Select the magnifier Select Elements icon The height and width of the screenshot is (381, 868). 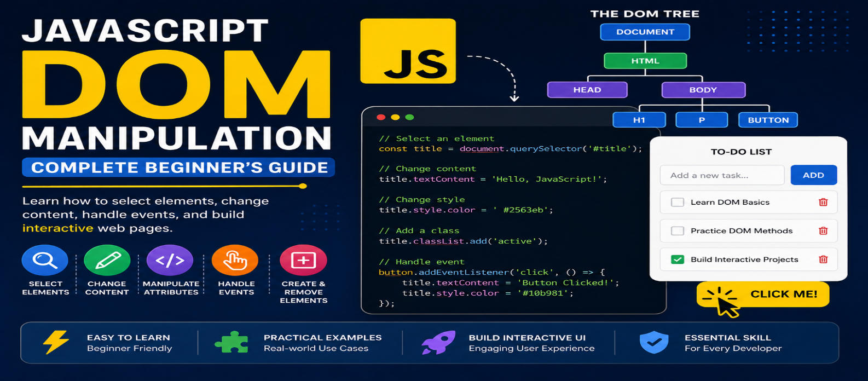click(45, 260)
